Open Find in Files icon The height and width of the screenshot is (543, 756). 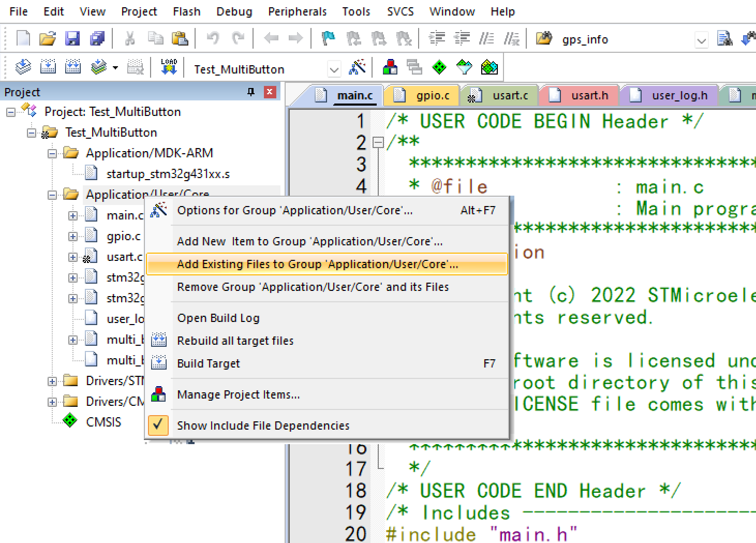click(x=724, y=39)
